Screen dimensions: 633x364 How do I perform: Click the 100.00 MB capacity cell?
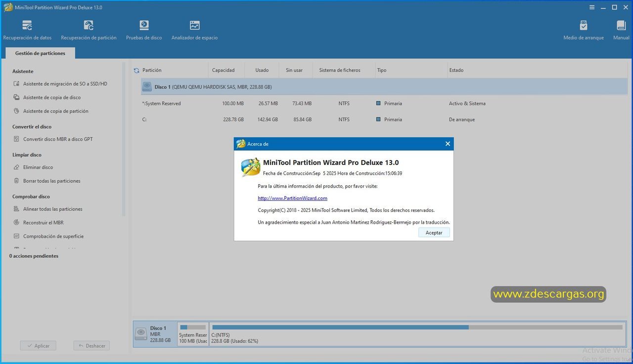(x=232, y=104)
